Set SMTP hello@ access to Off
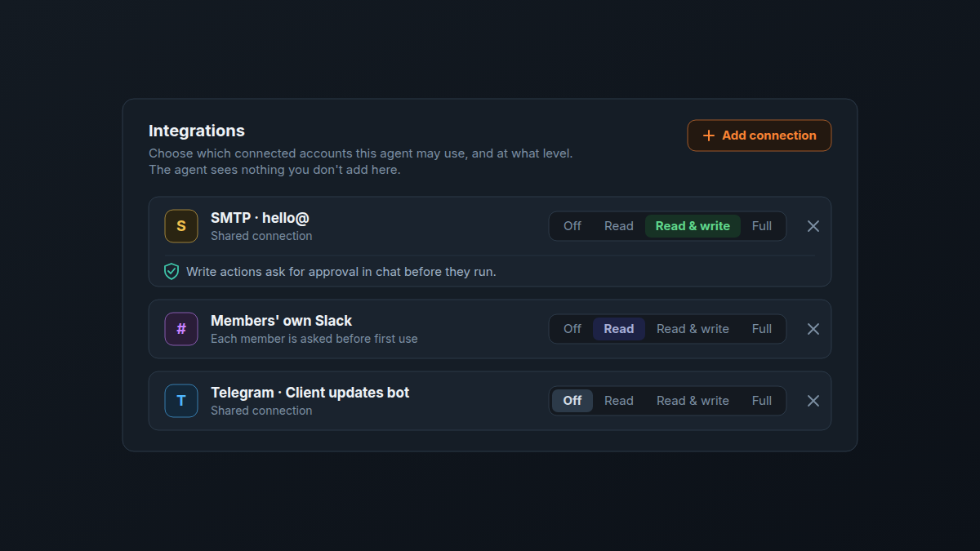 pos(572,226)
